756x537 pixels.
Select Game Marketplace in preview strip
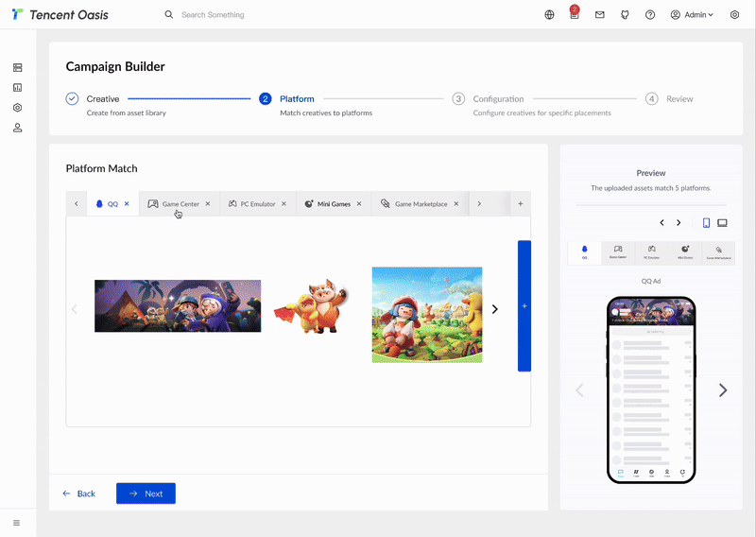click(x=719, y=252)
